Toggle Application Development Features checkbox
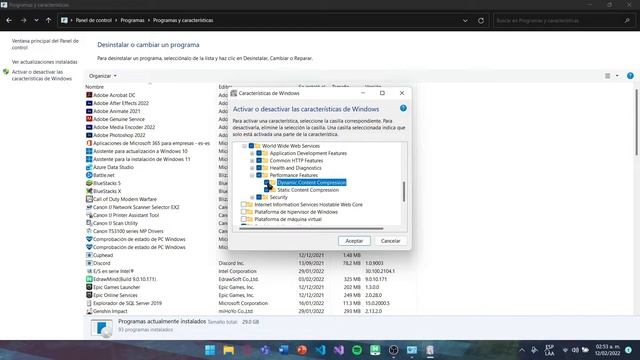Viewport: 640px width, 360px height. 259,153
